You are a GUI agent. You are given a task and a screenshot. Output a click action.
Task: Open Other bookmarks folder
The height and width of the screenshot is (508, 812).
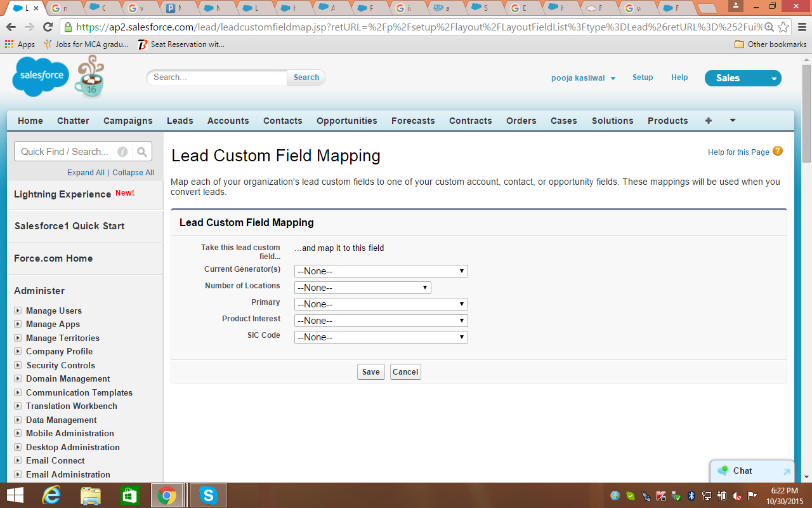(770, 44)
